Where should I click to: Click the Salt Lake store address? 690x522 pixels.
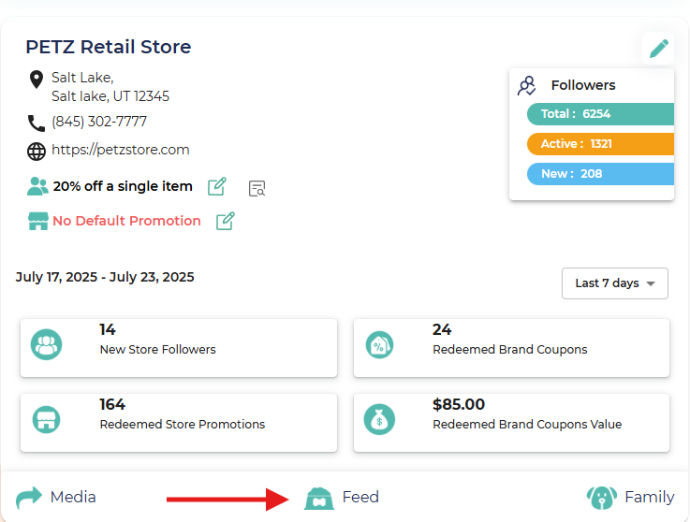110,87
